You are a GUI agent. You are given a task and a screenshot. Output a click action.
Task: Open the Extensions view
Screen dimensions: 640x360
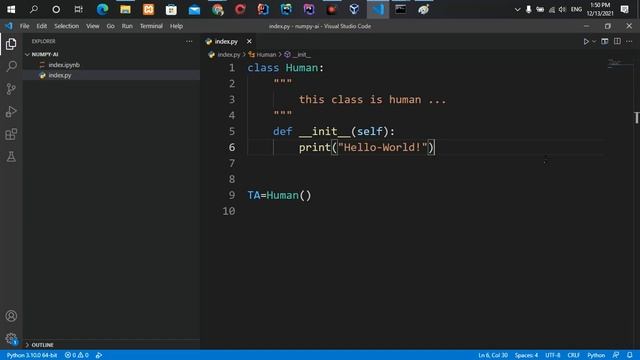point(11,134)
